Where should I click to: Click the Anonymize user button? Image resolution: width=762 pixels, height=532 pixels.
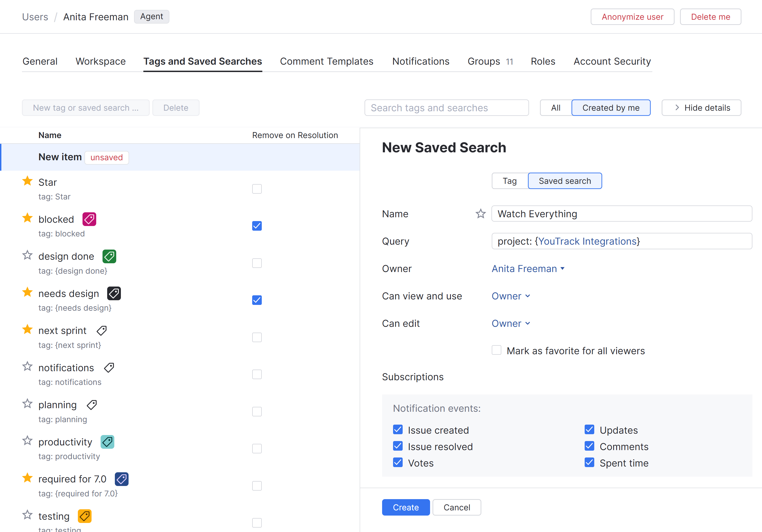pyautogui.click(x=632, y=17)
